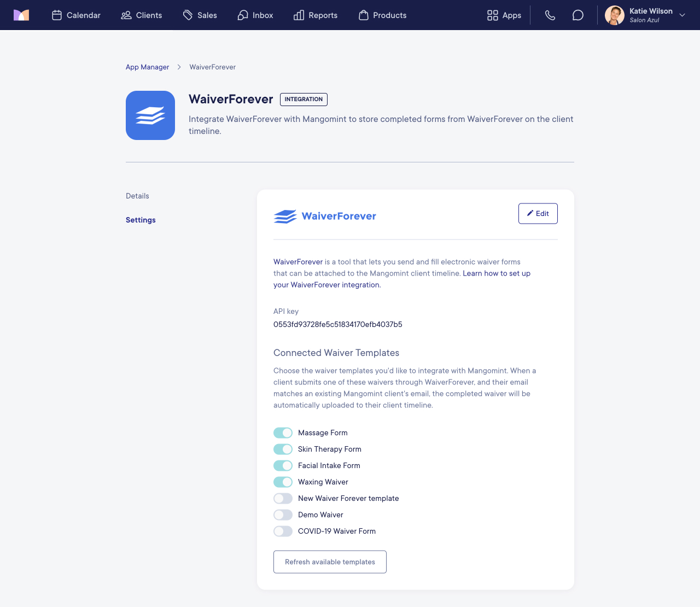
Task: Open the Calendar menu item
Action: tap(76, 15)
